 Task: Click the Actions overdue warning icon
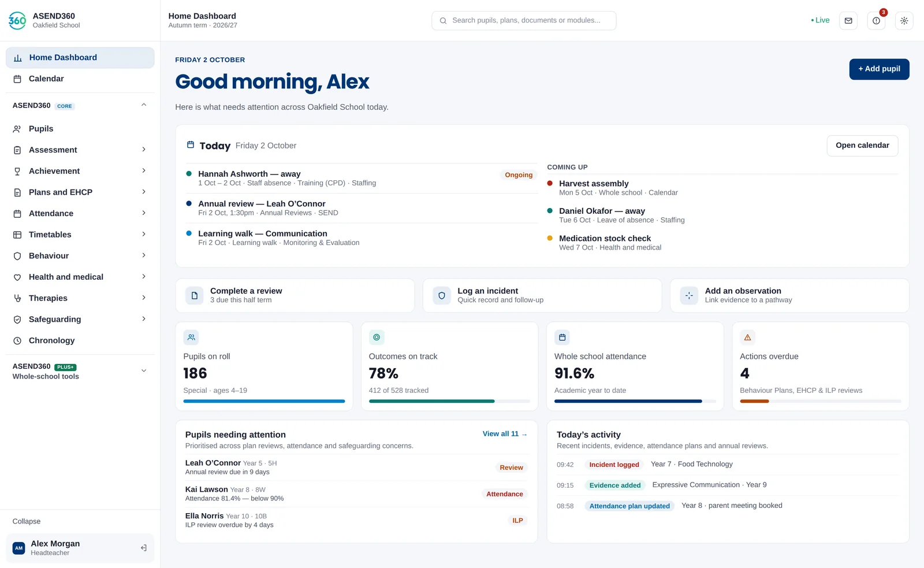[747, 337]
